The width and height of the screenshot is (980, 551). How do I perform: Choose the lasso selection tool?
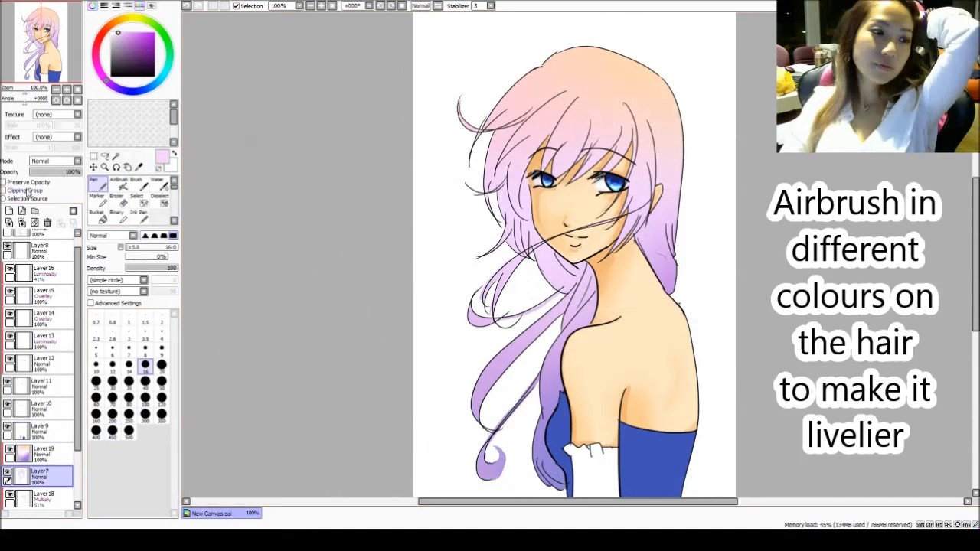[x=105, y=156]
